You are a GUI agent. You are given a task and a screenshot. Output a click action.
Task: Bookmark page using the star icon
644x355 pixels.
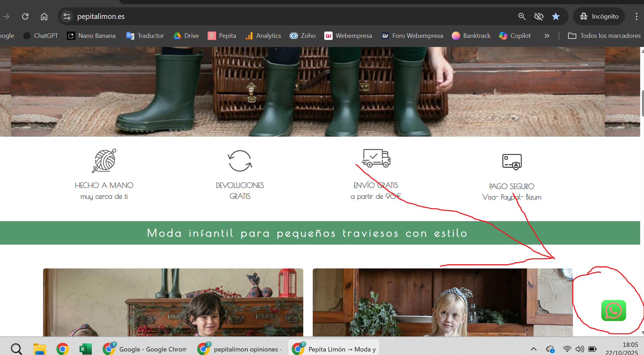[x=555, y=16]
